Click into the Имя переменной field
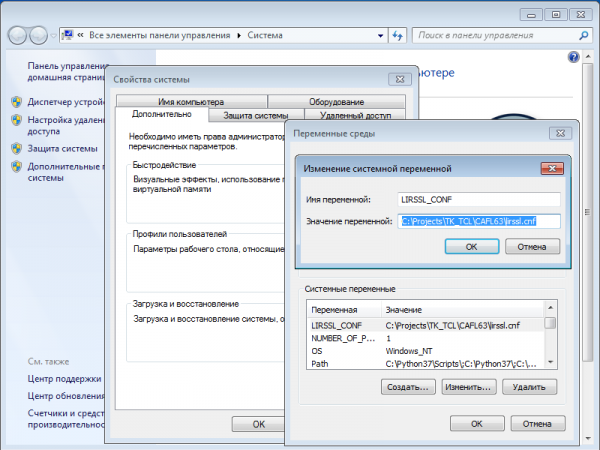600x450 pixels. (479, 200)
